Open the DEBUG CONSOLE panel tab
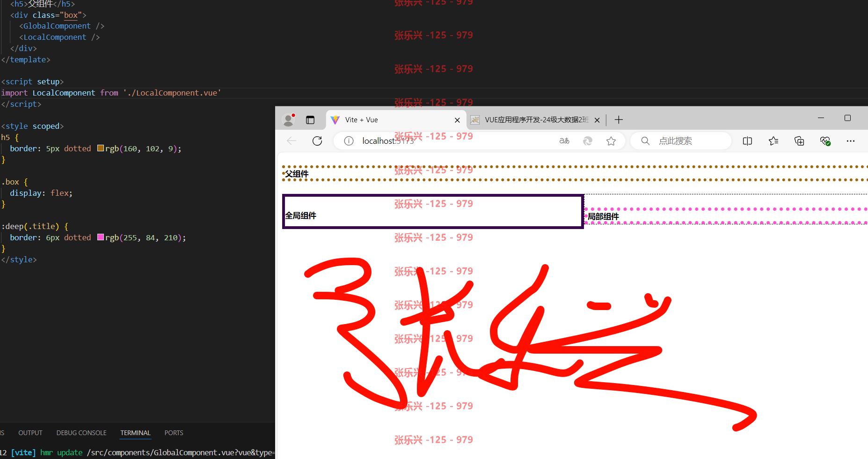The height and width of the screenshot is (459, 868). tap(81, 433)
